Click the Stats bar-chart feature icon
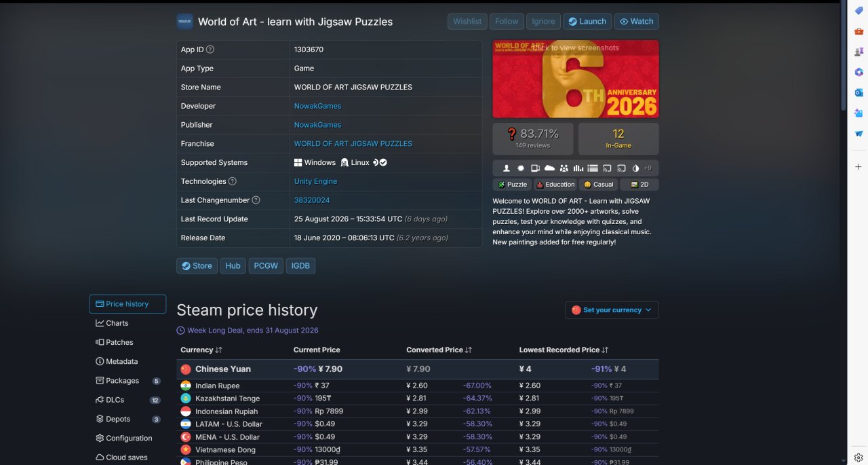Image resolution: width=868 pixels, height=465 pixels. pos(578,168)
